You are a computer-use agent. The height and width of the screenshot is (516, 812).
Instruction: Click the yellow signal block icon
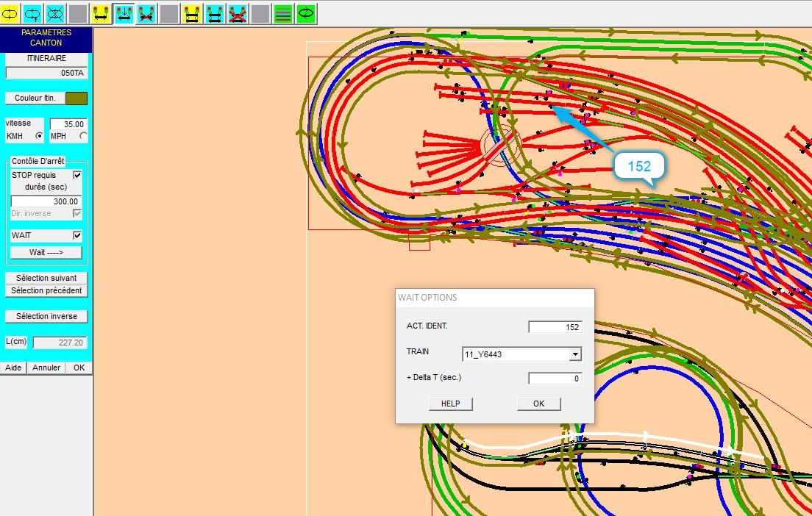[x=101, y=14]
